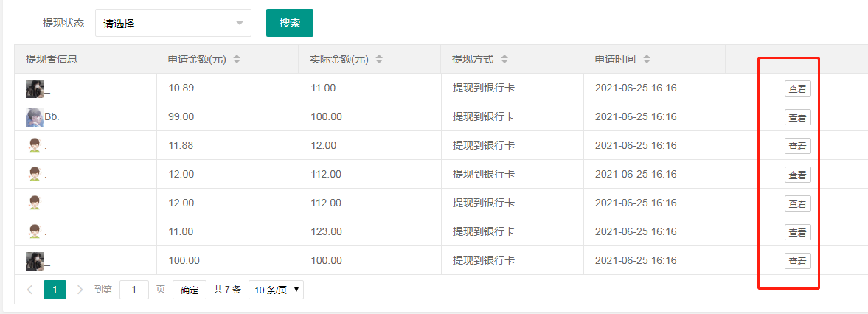Click 提现者信息 column header
This screenshot has height=314, width=868.
(52, 59)
